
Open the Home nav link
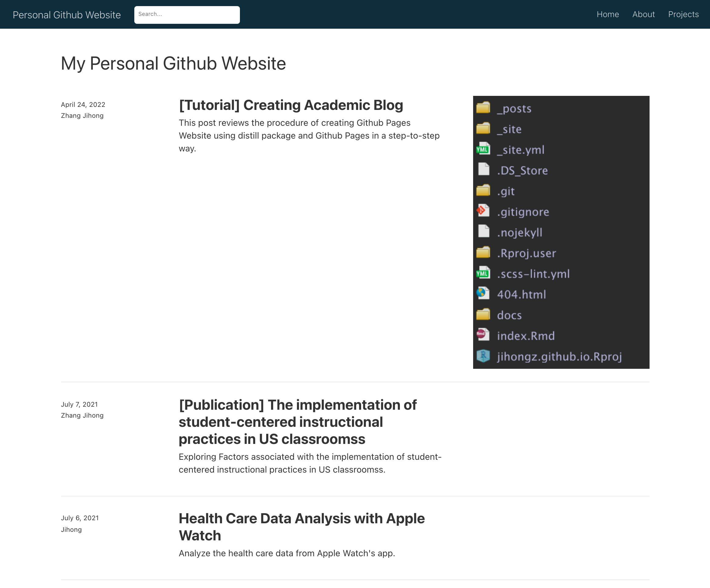607,14
